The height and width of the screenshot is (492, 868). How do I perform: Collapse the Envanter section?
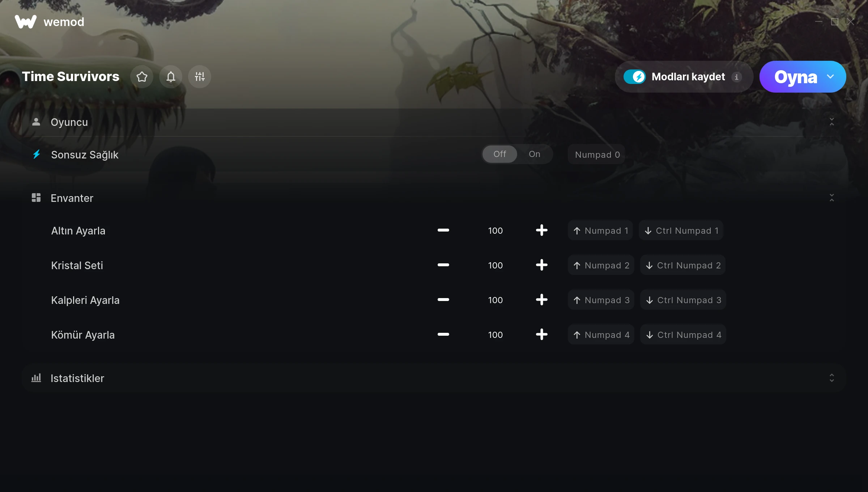(832, 198)
